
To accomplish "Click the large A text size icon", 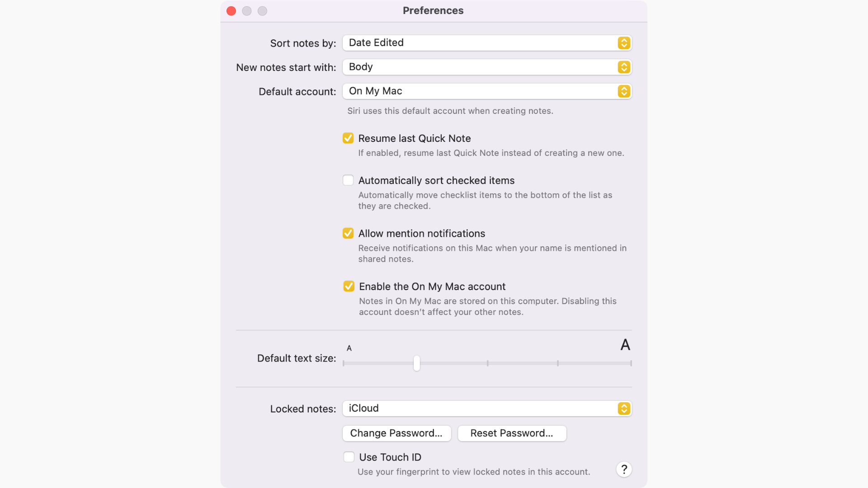I will [625, 345].
